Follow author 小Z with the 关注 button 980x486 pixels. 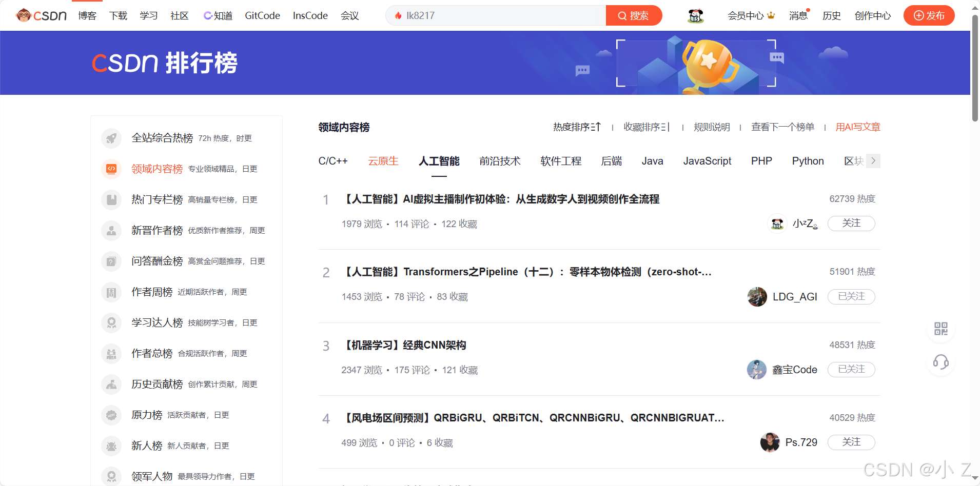click(x=851, y=223)
